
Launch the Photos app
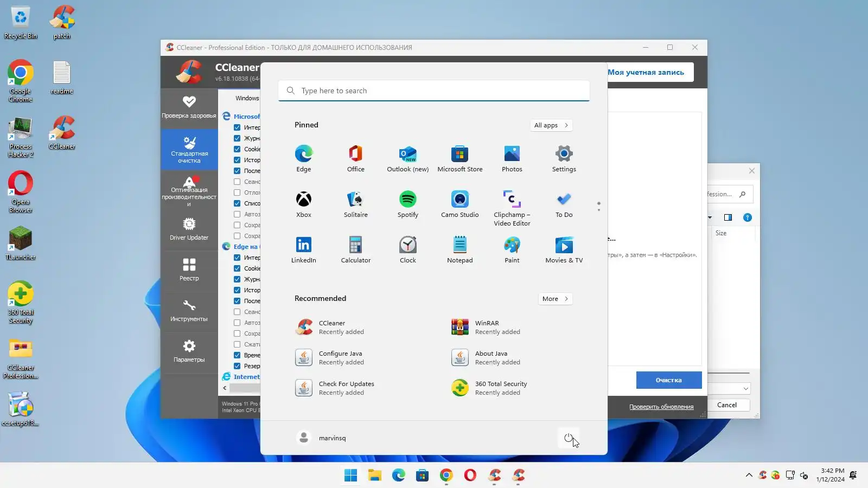pyautogui.click(x=512, y=159)
